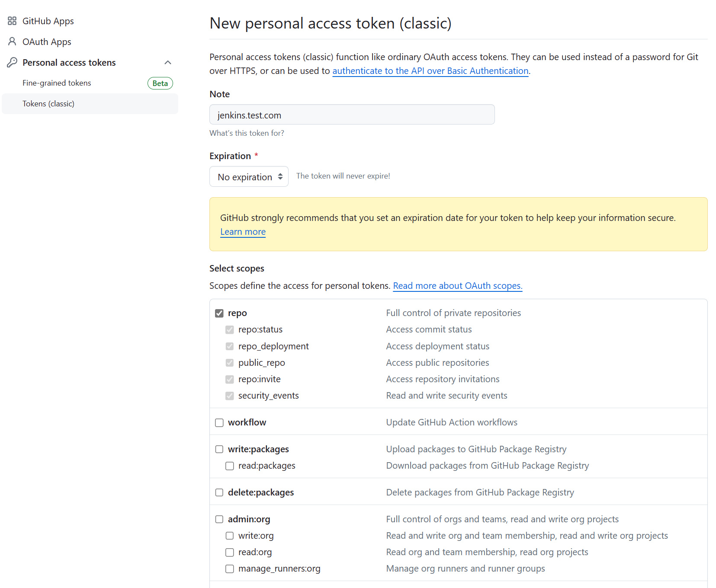Select the admin:org scope checkbox
This screenshot has height=588, width=716.
[219, 519]
